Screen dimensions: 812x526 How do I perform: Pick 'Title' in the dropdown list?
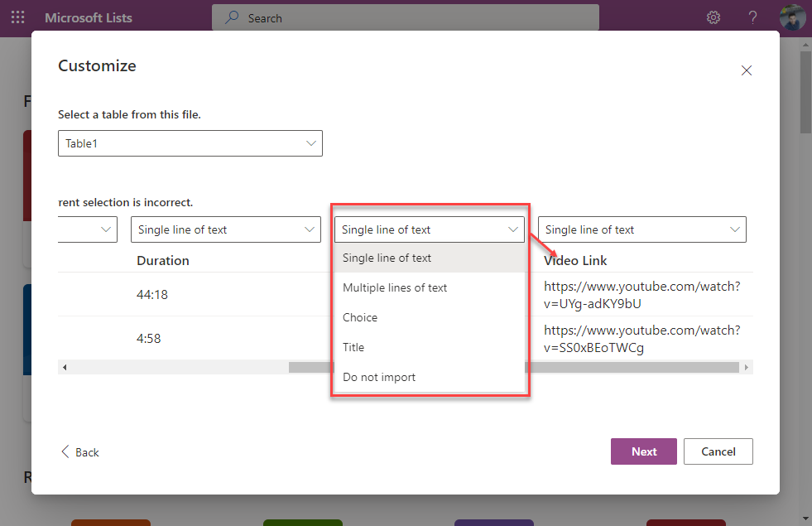[x=353, y=347]
